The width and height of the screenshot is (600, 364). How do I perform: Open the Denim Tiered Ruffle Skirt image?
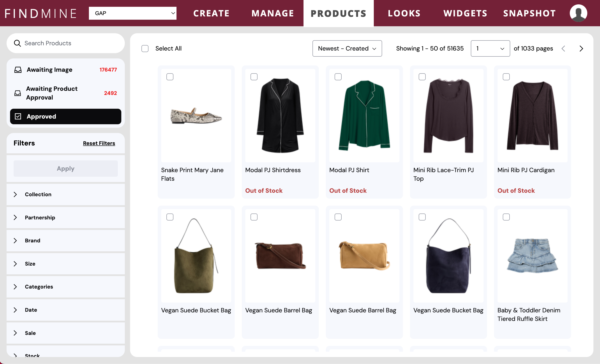click(x=533, y=256)
